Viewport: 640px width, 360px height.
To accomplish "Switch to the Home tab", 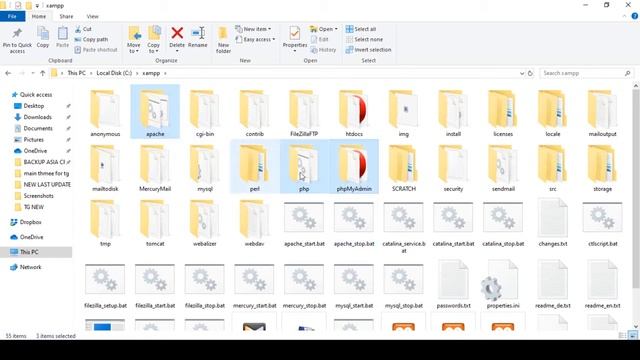I will pos(39,16).
